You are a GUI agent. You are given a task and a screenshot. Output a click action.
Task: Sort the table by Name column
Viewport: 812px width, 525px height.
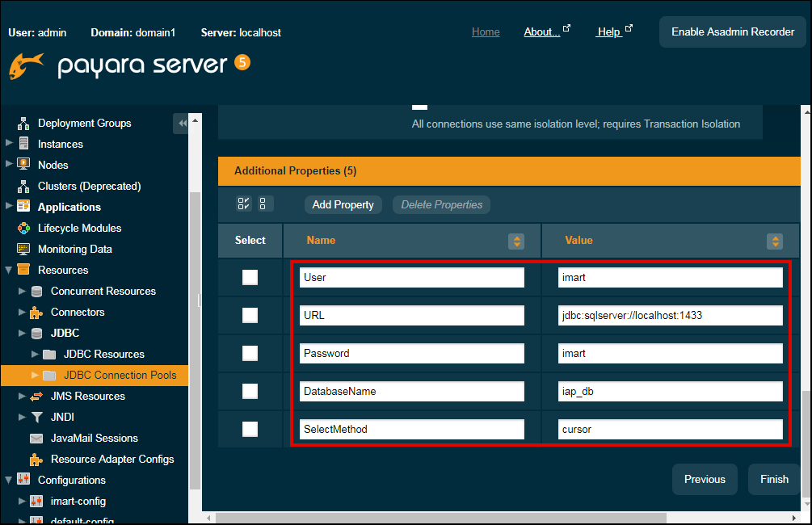coord(515,241)
